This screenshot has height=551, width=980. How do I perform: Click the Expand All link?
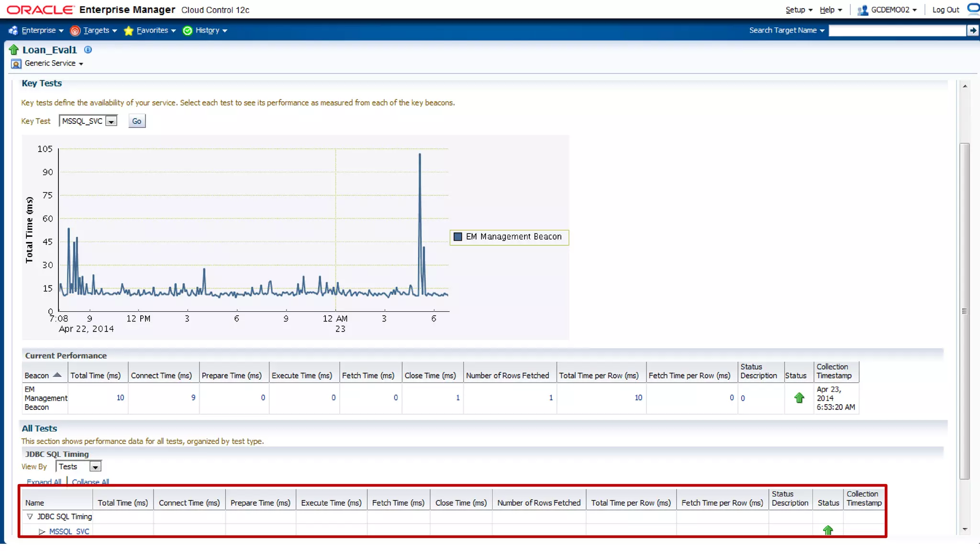pyautogui.click(x=44, y=482)
